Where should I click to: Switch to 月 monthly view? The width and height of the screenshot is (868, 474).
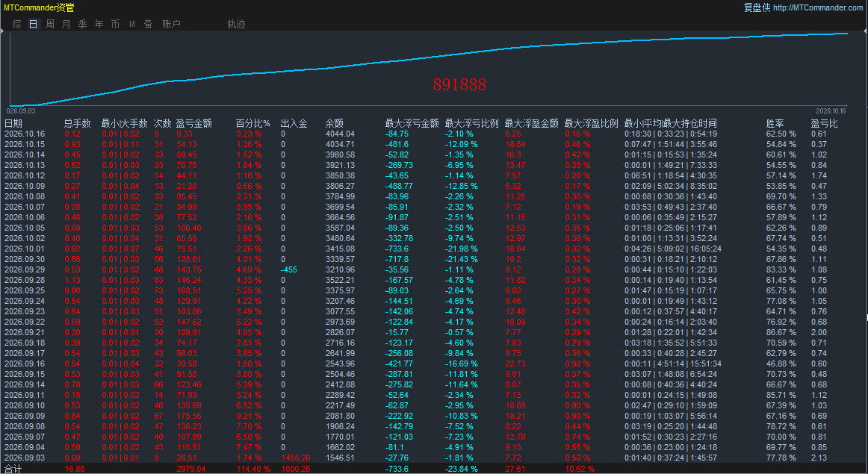point(66,24)
